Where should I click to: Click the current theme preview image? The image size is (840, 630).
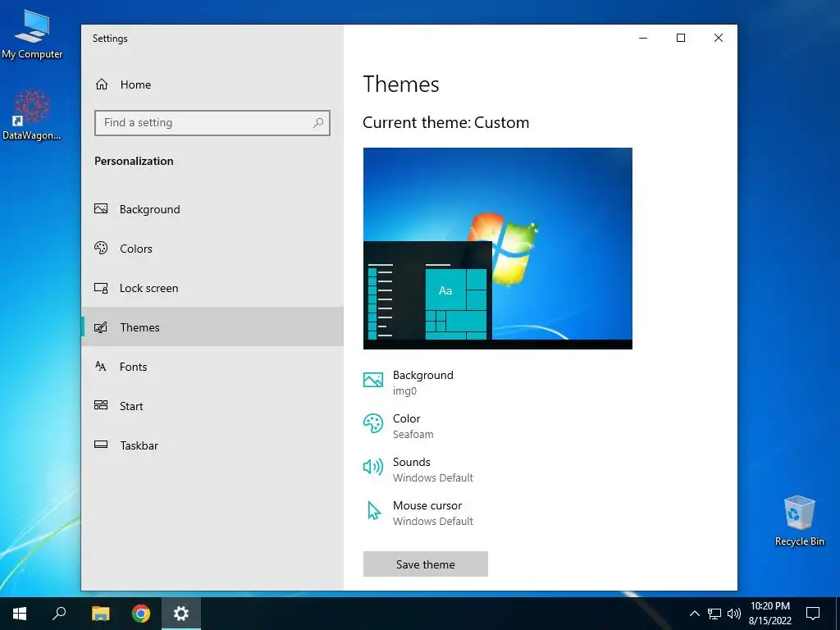498,249
